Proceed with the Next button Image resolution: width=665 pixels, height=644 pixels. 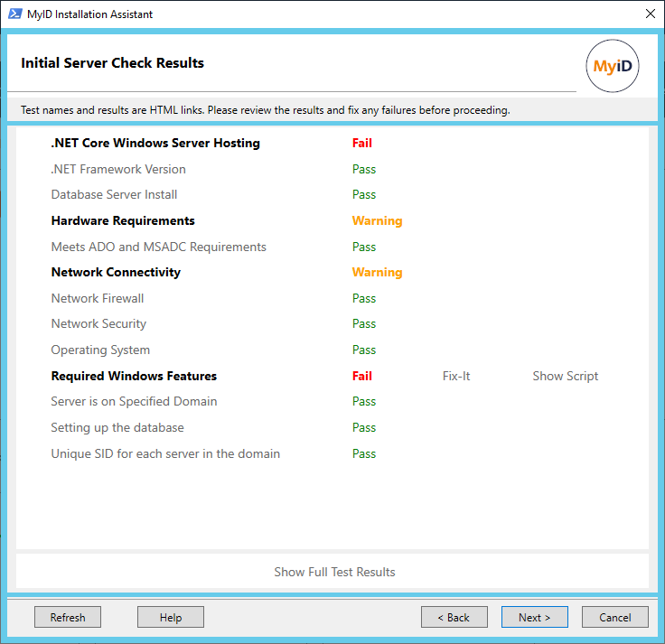point(534,617)
